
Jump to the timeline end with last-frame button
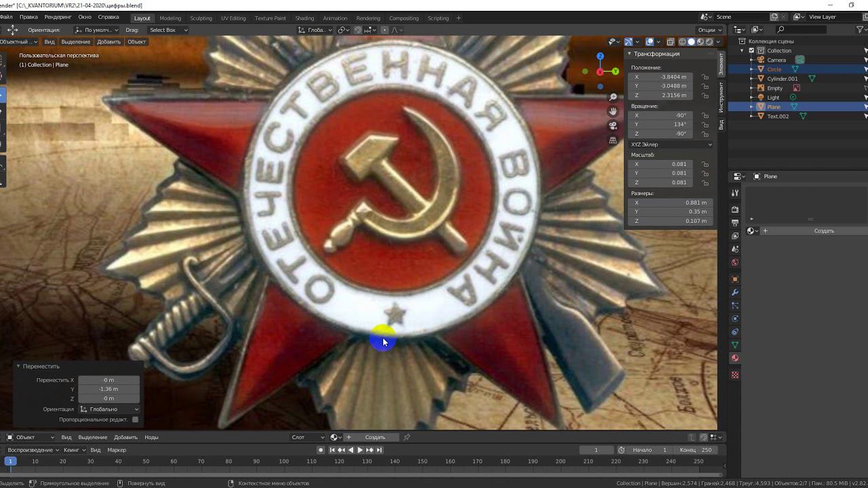click(379, 450)
